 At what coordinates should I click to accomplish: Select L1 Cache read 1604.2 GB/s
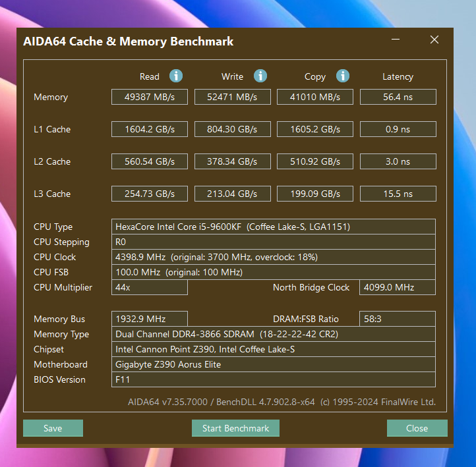tap(150, 129)
